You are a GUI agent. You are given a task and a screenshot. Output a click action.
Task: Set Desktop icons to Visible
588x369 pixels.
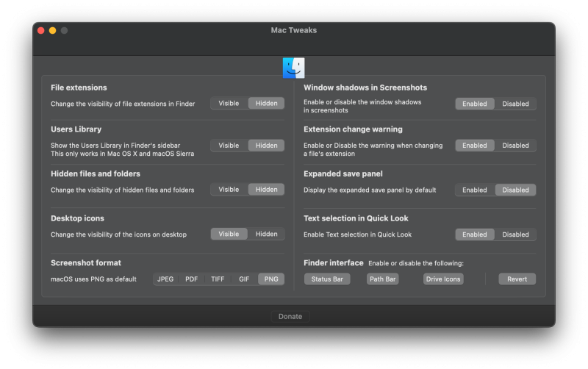click(229, 234)
